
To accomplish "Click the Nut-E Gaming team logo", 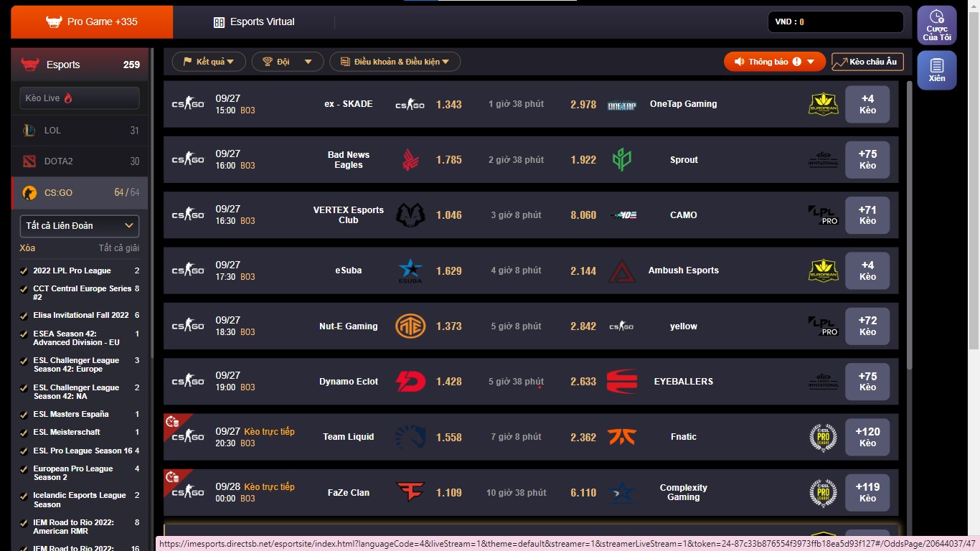I will pyautogui.click(x=410, y=326).
